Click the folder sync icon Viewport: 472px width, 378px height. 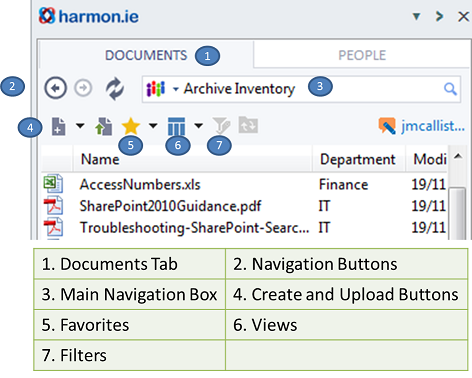click(248, 125)
